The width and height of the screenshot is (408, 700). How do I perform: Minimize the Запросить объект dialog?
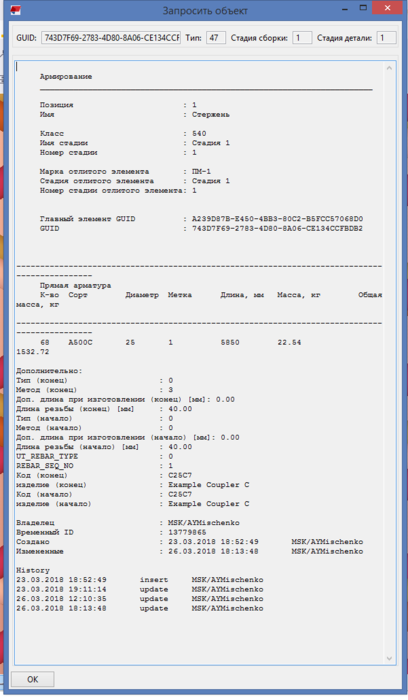tap(345, 8)
